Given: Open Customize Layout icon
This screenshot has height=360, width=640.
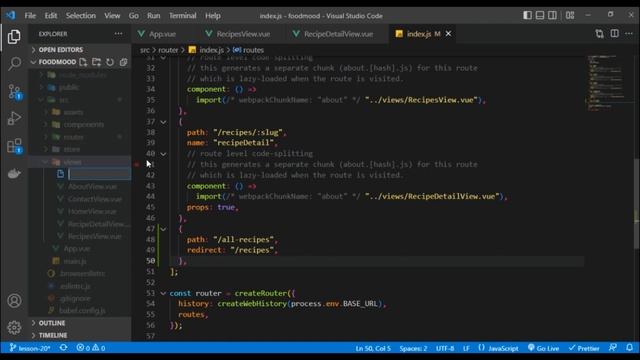Looking at the screenshot, I should coord(570,16).
